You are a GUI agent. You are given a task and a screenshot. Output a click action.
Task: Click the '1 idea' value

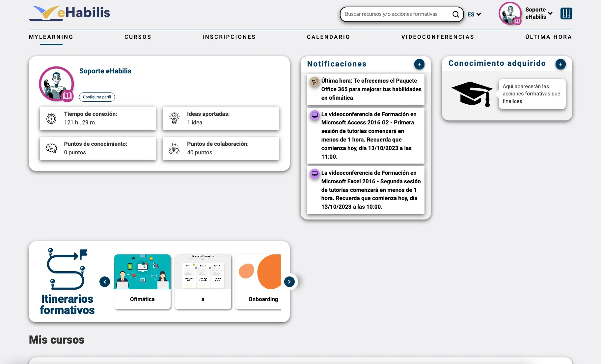(x=195, y=122)
